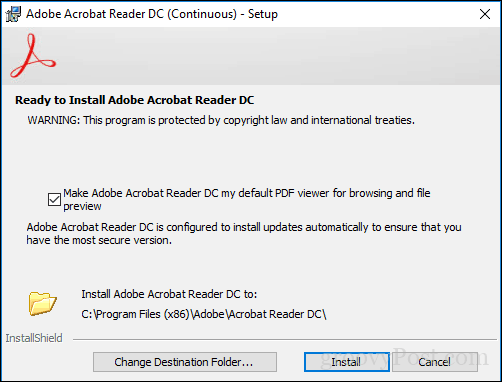Click the 'Install Adobe Acrobat Reader DC to:' label
Viewport: 502px width, 382px height.
click(x=169, y=294)
